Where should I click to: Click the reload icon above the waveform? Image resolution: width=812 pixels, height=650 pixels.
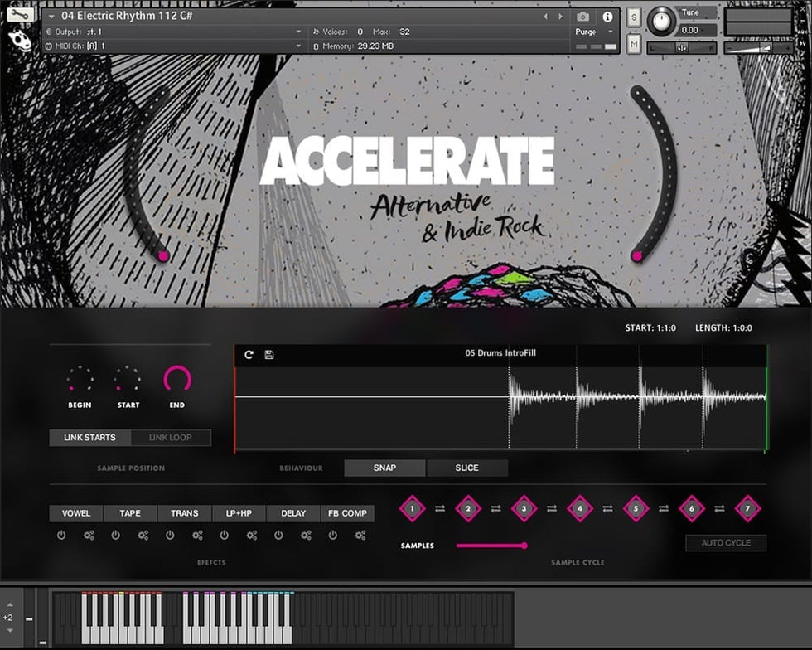click(249, 355)
